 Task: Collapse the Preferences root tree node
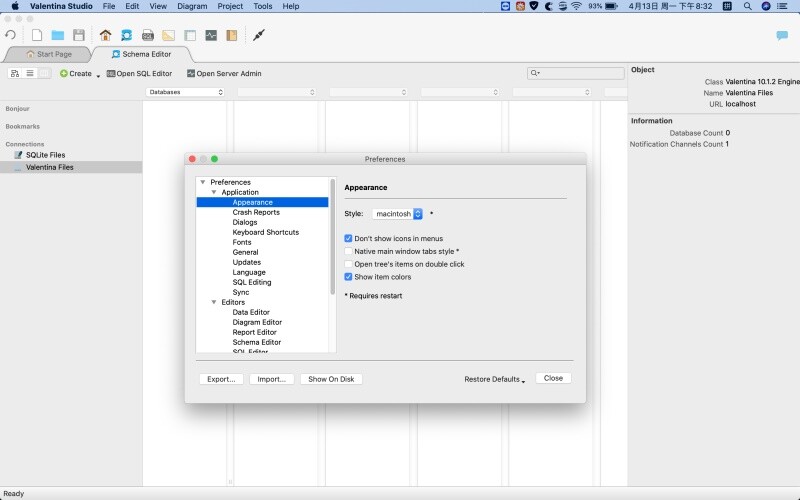tap(203, 182)
